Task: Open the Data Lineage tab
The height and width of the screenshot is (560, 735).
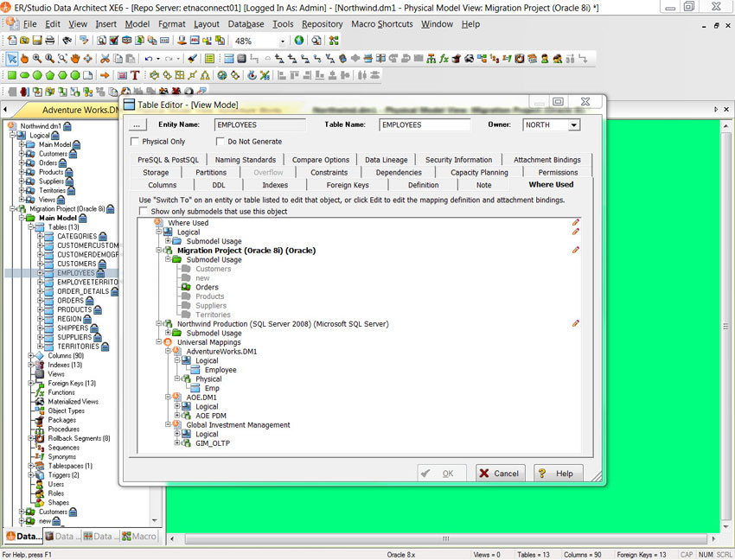Action: [387, 160]
